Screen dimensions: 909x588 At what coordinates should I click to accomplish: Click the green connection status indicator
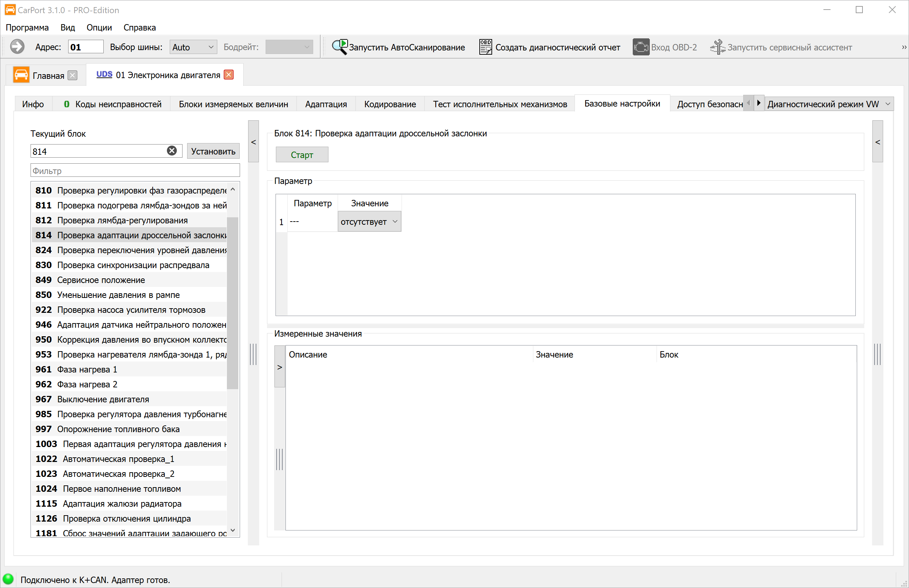(8, 579)
